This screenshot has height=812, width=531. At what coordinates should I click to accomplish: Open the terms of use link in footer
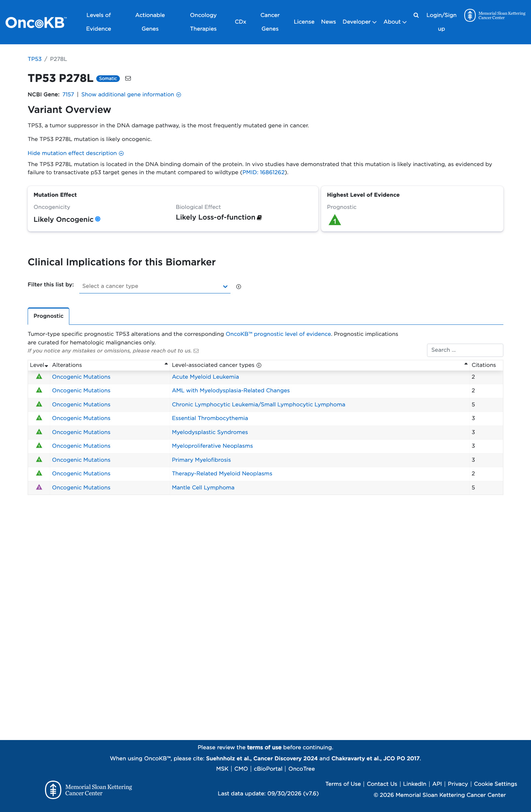point(264,747)
